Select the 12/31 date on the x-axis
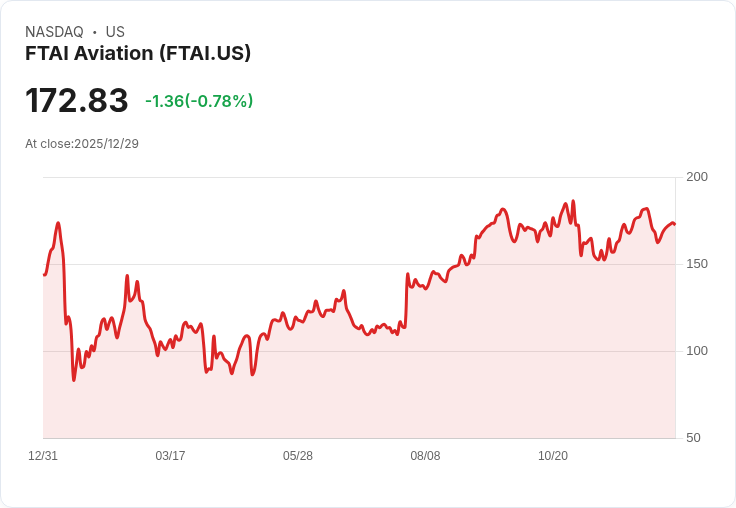The width and height of the screenshot is (736, 508). [x=43, y=456]
